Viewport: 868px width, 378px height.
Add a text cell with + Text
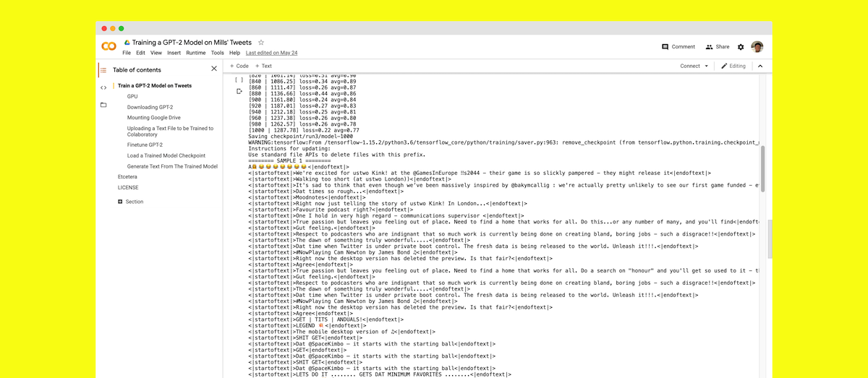[x=263, y=66]
